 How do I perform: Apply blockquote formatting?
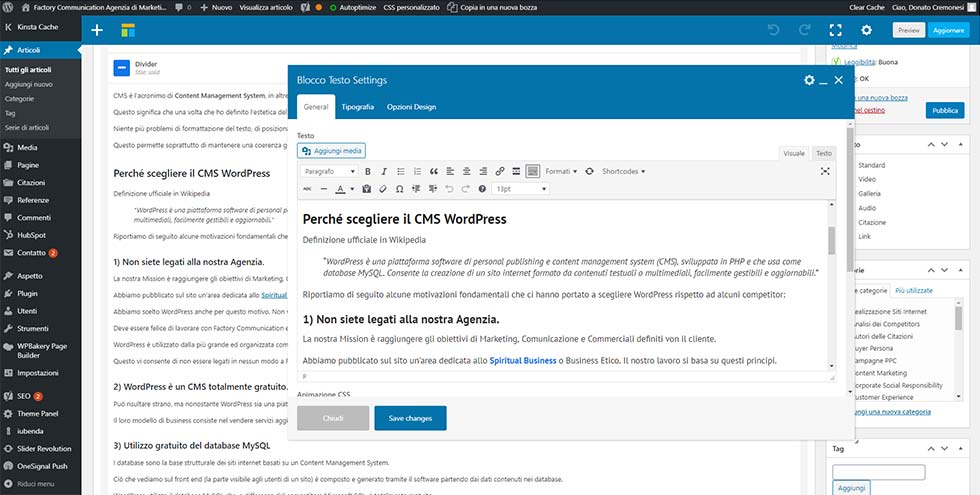tap(434, 171)
